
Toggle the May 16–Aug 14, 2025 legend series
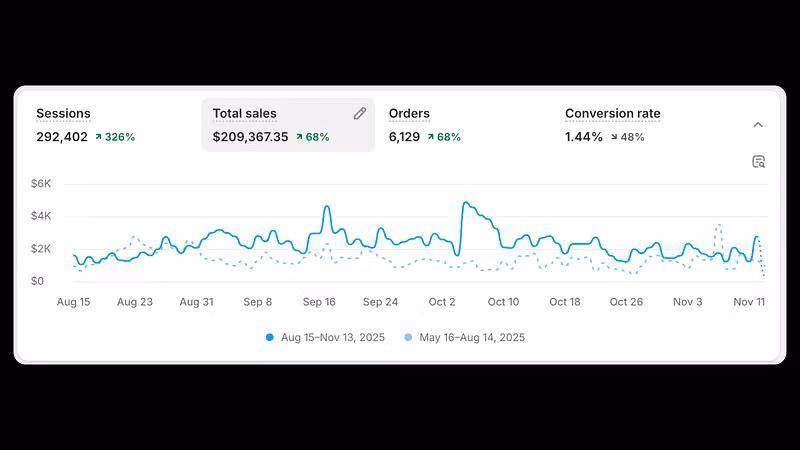pos(464,337)
